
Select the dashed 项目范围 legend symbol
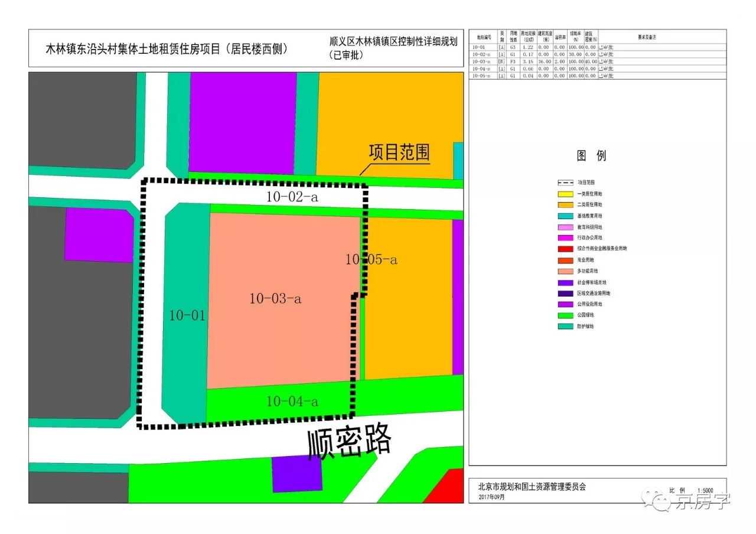click(x=565, y=183)
